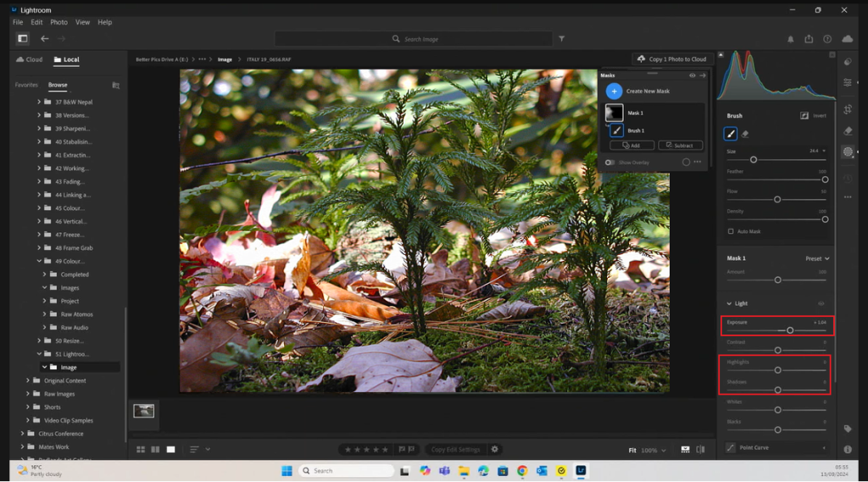Expand the 37 B&W Nepal folder
Image resolution: width=868 pixels, height=482 pixels.
point(39,102)
